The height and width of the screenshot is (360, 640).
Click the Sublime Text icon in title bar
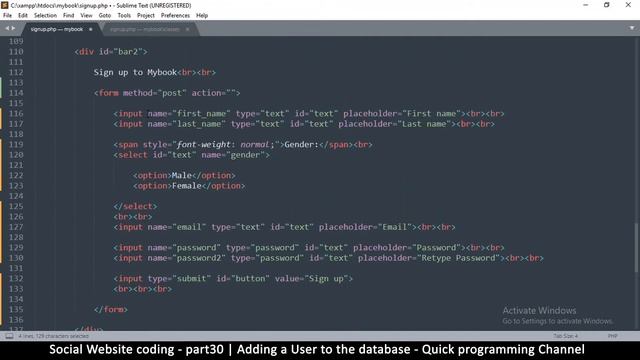click(x=4, y=5)
